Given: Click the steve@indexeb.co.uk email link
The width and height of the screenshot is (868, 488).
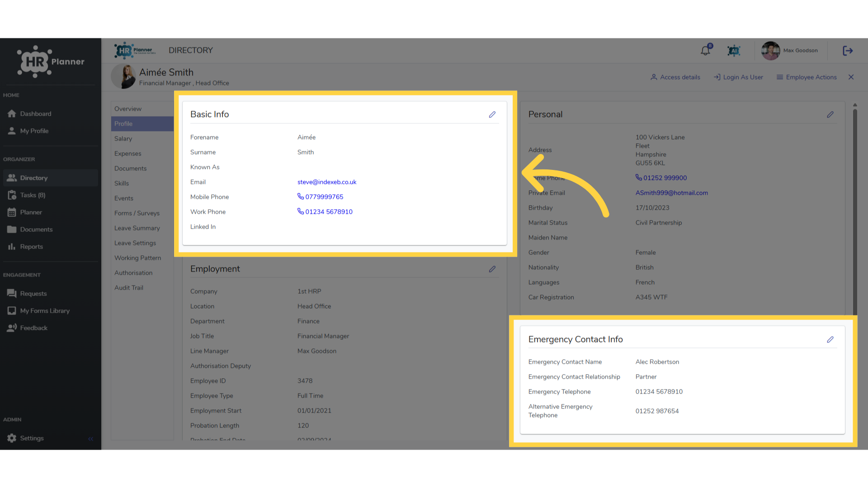Looking at the screenshot, I should (x=327, y=182).
